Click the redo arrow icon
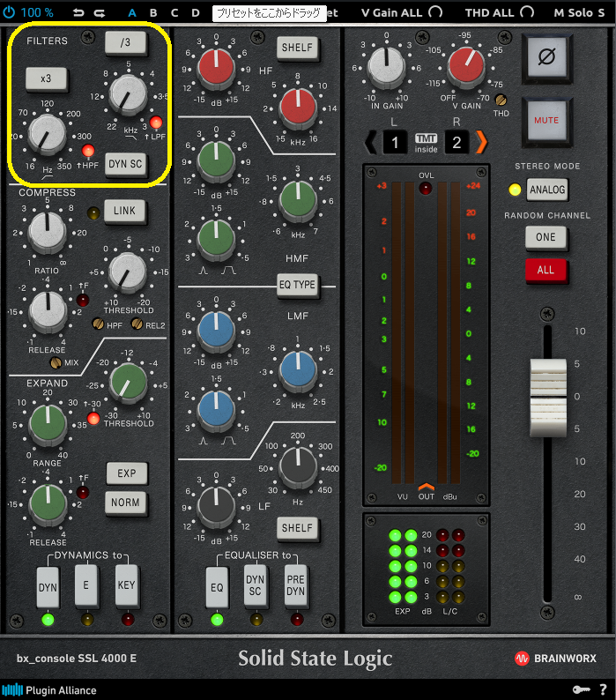616x700 pixels. (100, 13)
